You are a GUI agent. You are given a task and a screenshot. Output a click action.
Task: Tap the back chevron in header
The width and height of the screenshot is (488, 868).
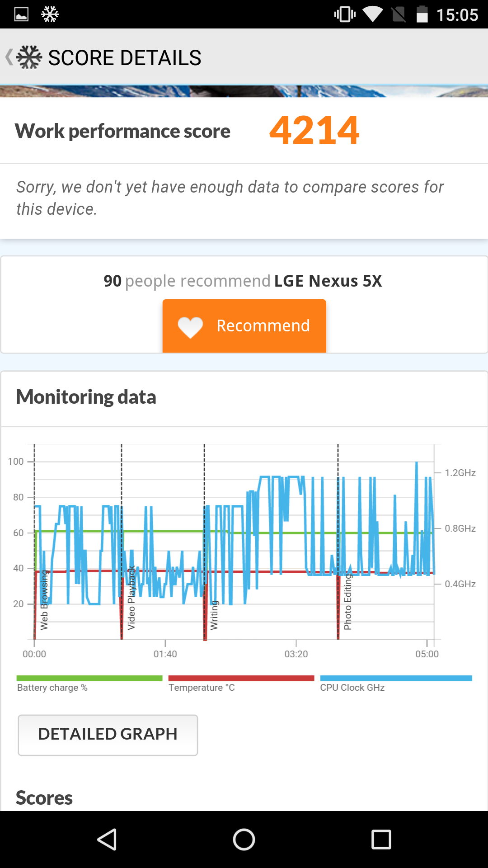tap(9, 57)
